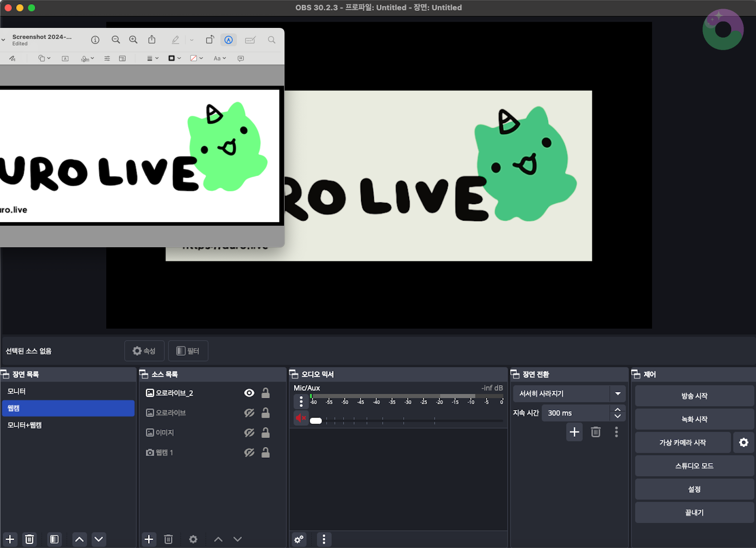Hide the 오로라이브_2 source
756x548 pixels.
point(249,393)
